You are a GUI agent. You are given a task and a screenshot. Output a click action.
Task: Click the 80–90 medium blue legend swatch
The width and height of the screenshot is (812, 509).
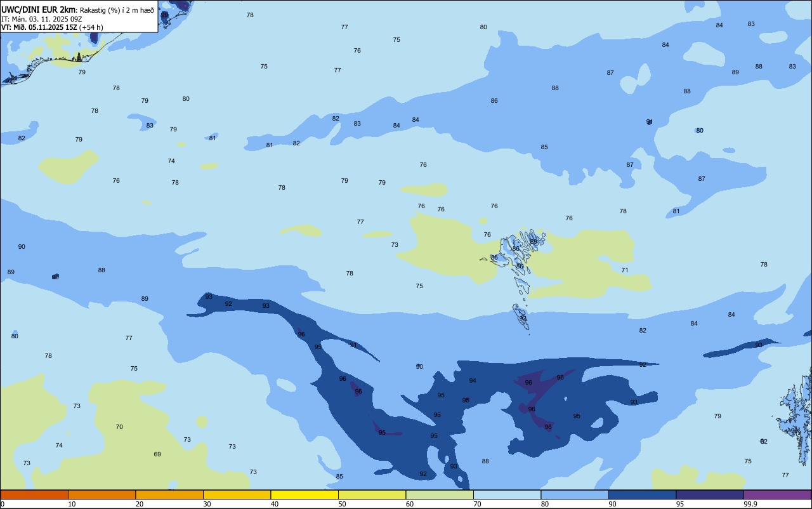click(575, 494)
